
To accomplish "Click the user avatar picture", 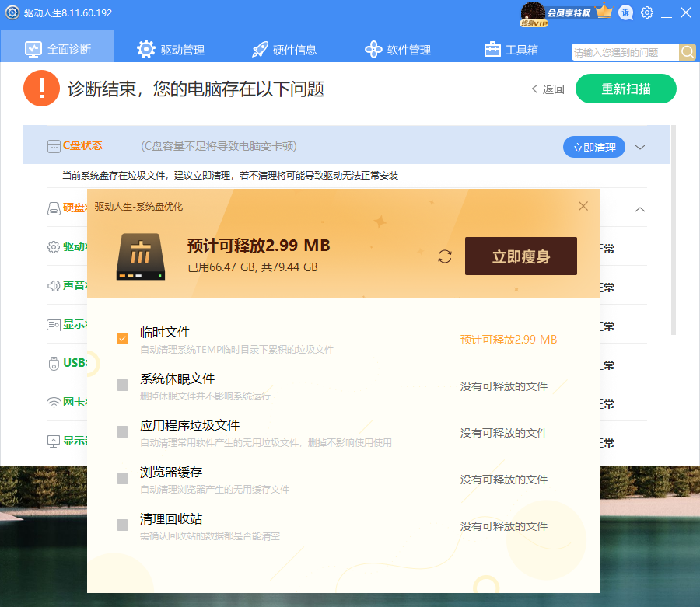I will [533, 12].
